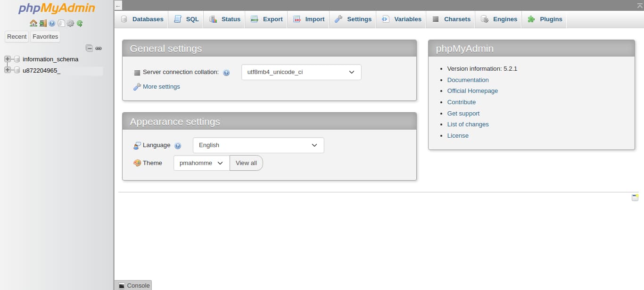Open the Theme dropdown showing pmahomme
This screenshot has width=644, height=290.
click(x=201, y=163)
